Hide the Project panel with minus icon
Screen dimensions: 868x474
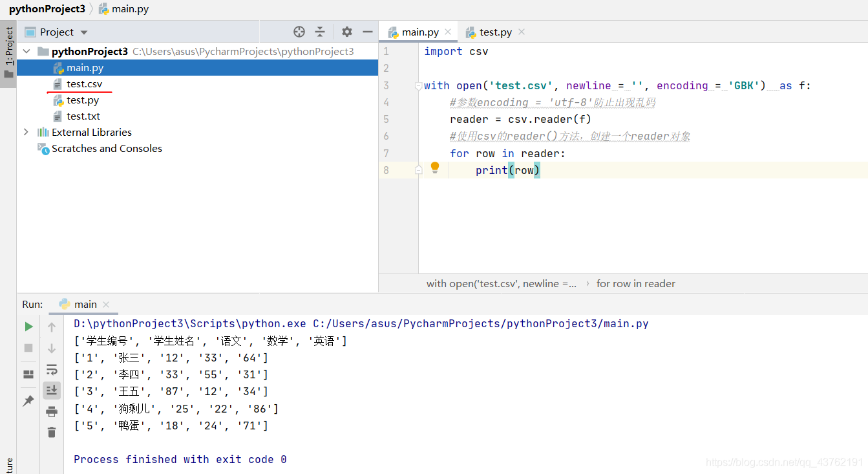tap(368, 32)
